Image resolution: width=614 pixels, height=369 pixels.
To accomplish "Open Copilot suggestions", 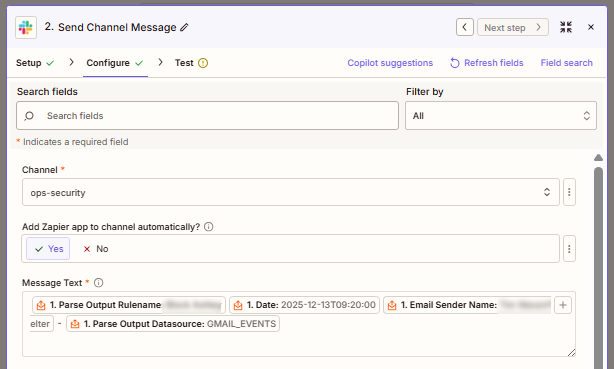I will pyautogui.click(x=390, y=63).
